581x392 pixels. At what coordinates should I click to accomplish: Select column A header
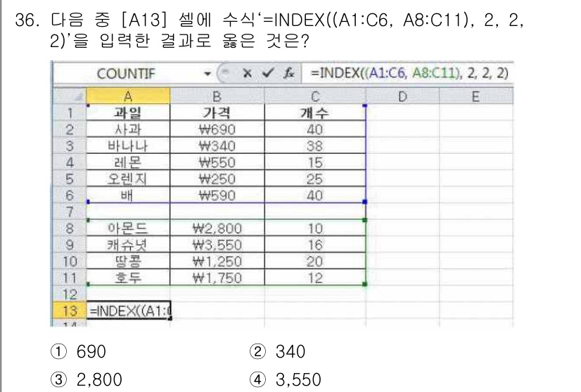[x=128, y=96]
